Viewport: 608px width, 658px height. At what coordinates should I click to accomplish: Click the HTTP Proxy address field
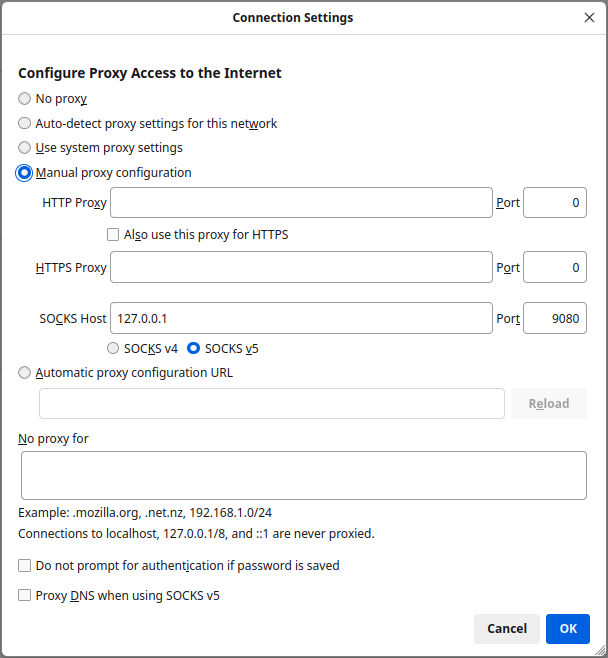coord(301,203)
